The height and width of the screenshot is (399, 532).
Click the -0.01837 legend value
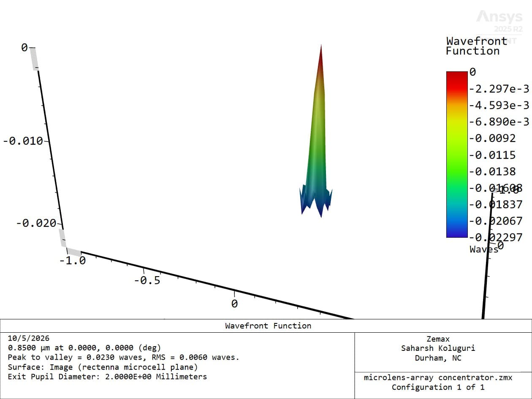(496, 204)
